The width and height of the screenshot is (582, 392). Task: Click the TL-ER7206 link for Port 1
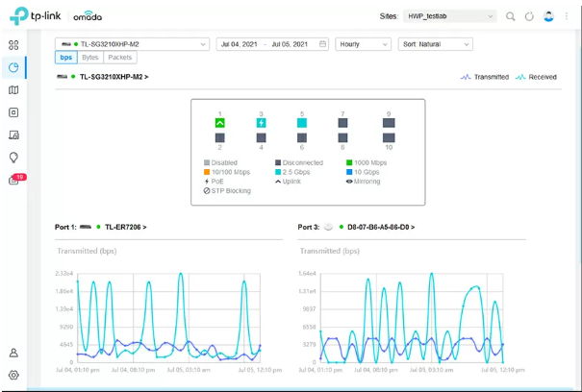(125, 228)
